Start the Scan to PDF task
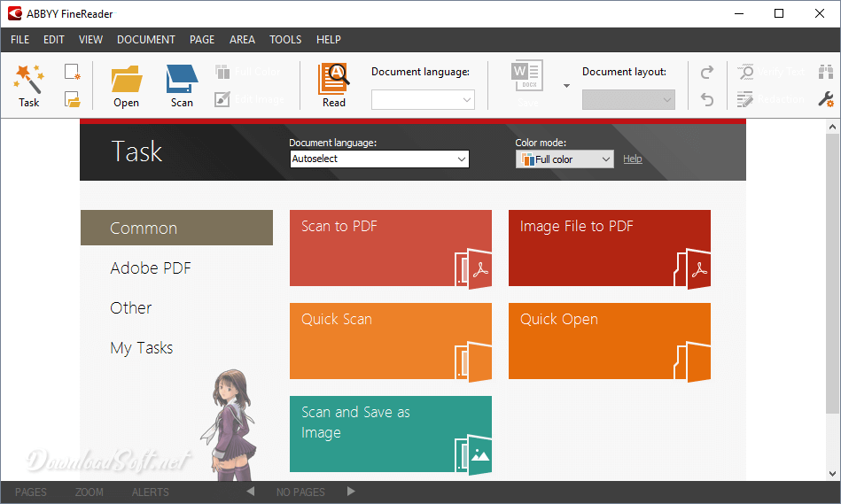Image resolution: width=841 pixels, height=504 pixels. point(391,248)
